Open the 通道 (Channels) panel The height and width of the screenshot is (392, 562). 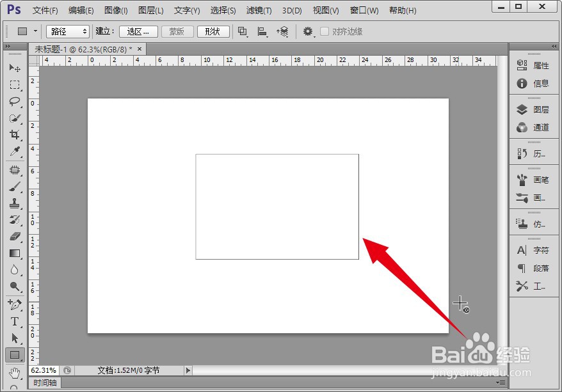tap(533, 127)
